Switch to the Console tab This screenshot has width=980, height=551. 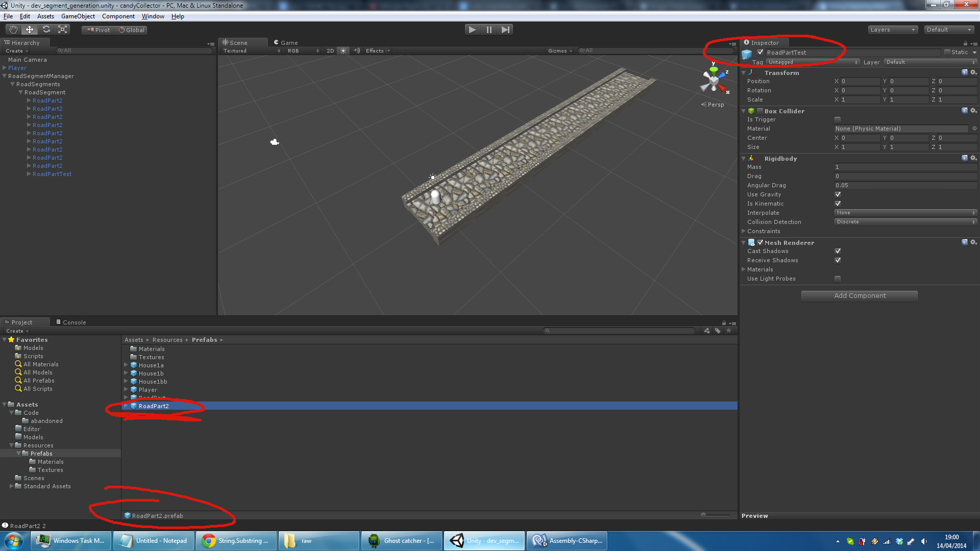point(71,322)
